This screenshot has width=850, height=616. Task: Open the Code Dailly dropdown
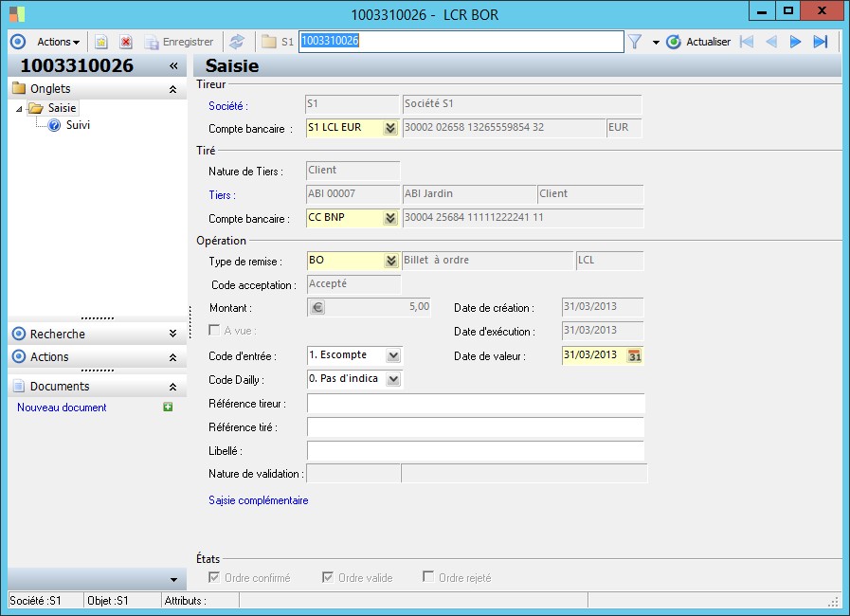point(393,379)
